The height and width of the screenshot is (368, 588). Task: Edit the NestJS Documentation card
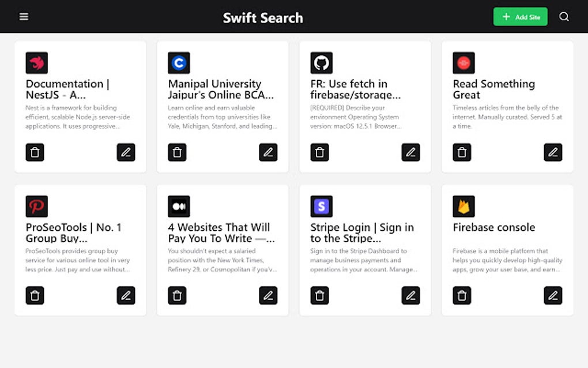pos(126,152)
